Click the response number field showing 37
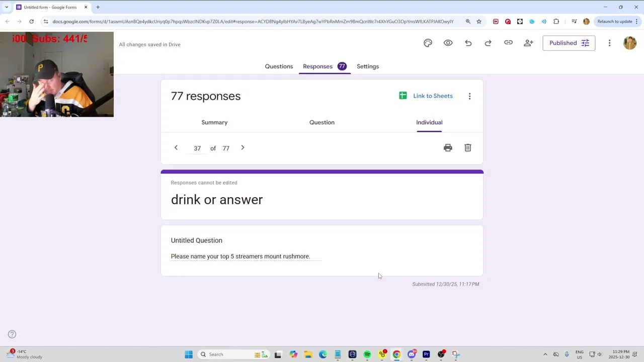This screenshot has width=644, height=362. coord(197,148)
